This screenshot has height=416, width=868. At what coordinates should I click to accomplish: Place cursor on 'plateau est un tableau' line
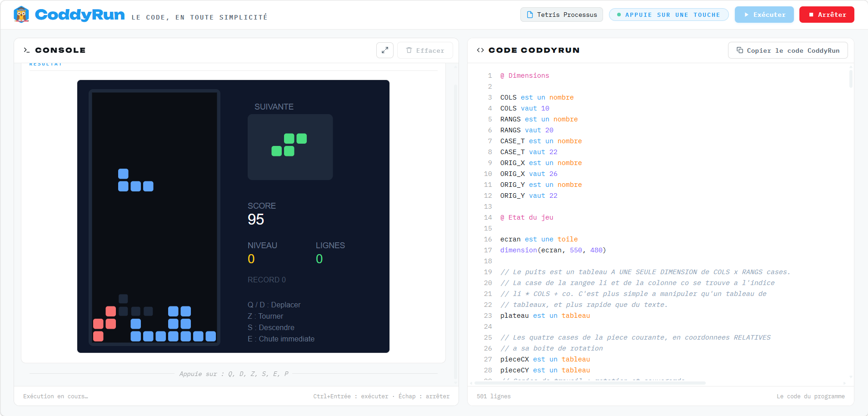pos(545,316)
